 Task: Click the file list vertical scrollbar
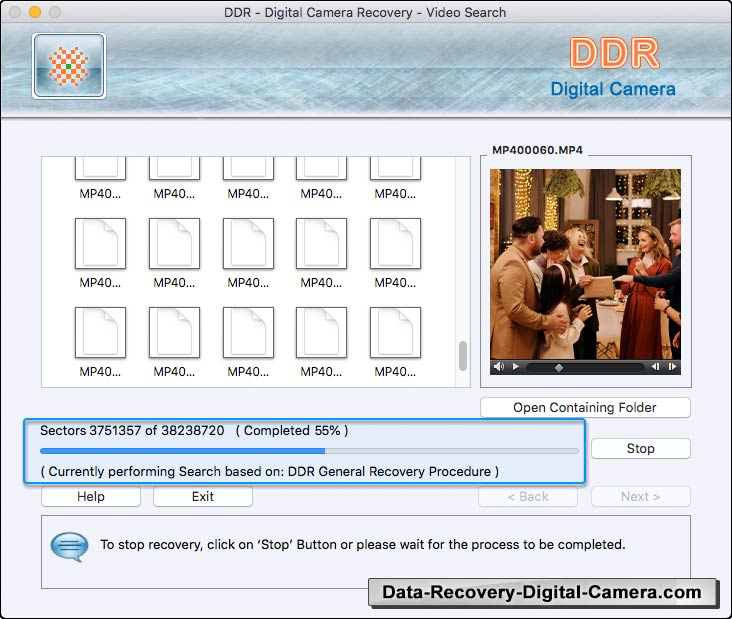(462, 355)
